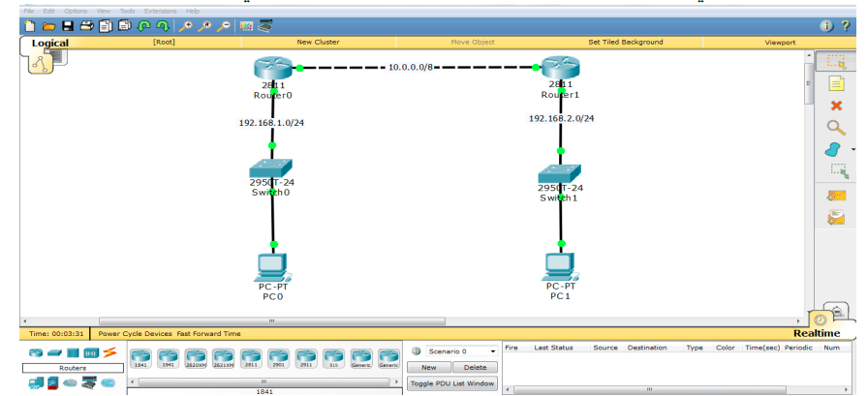The width and height of the screenshot is (868, 396).
Task: Click the New file icon in toolbar
Action: click(30, 25)
